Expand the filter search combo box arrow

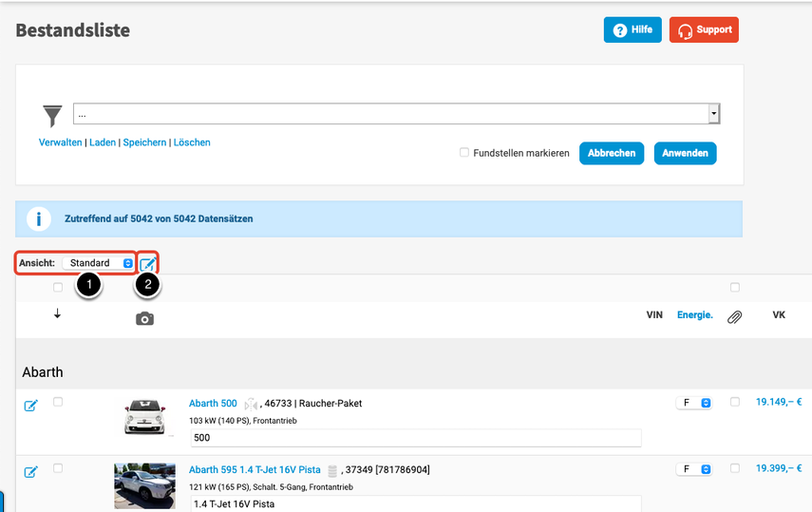pyautogui.click(x=713, y=114)
